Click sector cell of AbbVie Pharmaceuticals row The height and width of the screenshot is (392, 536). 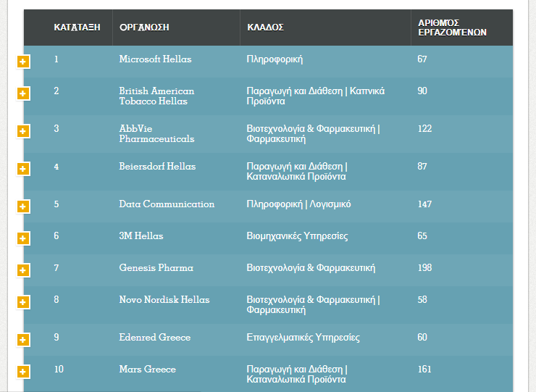point(313,134)
